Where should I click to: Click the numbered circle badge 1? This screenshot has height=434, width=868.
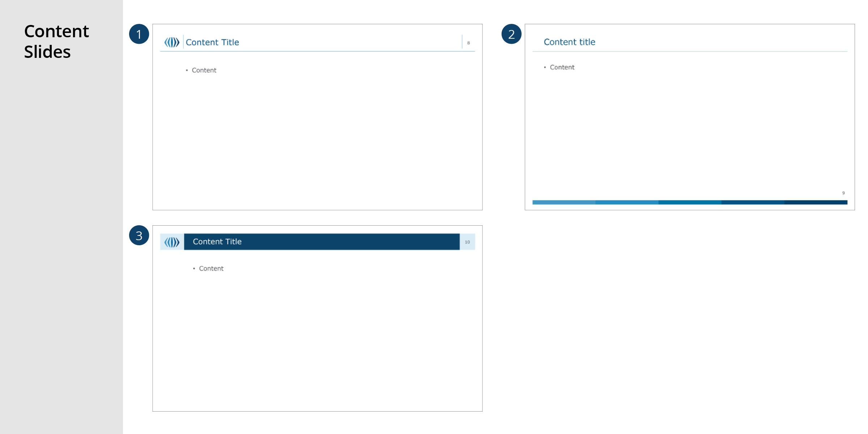[139, 34]
